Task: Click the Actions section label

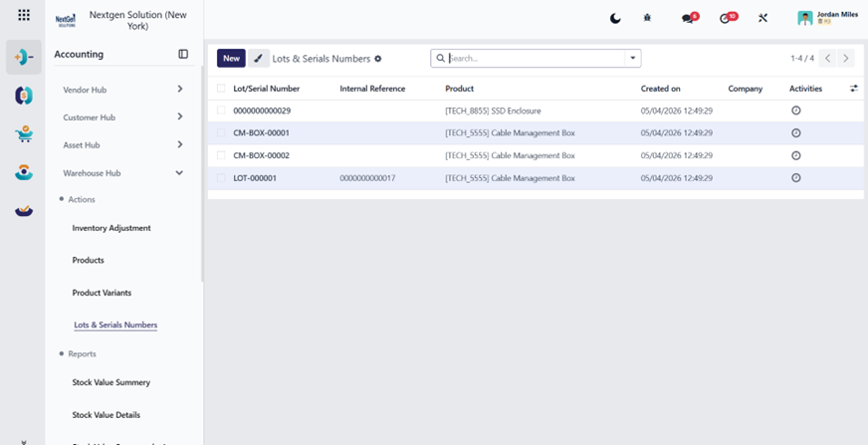Action: [82, 199]
